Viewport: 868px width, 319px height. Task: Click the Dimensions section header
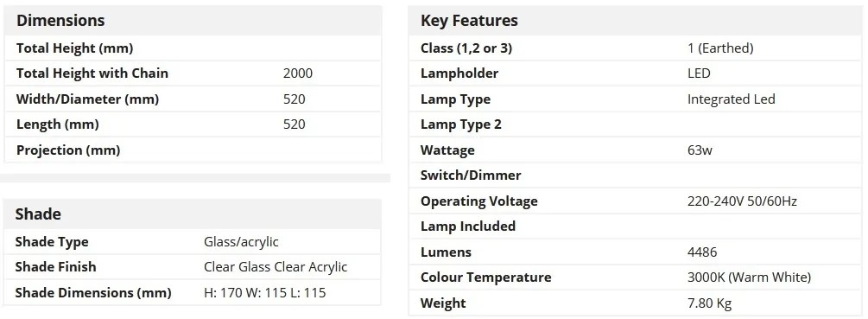pyautogui.click(x=60, y=21)
